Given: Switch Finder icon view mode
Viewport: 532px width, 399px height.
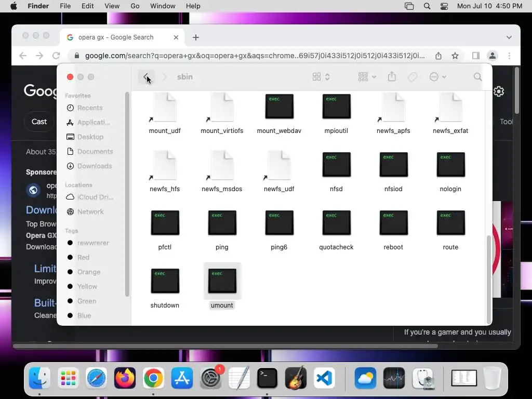Looking at the screenshot, I should tap(321, 77).
